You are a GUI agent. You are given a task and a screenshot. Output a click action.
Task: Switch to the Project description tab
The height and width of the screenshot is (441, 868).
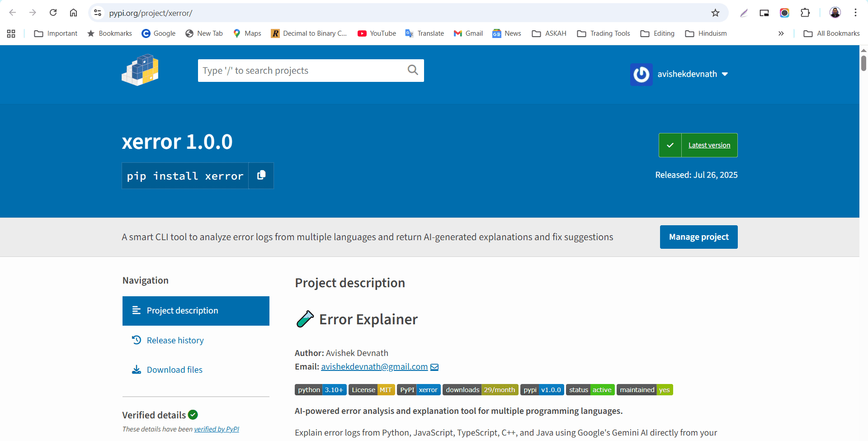coord(195,311)
